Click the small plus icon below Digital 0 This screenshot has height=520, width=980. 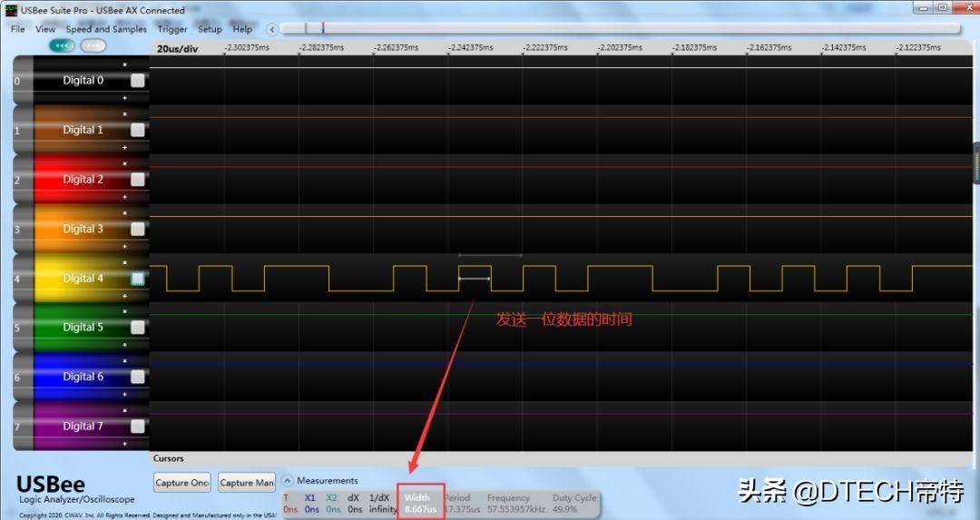click(124, 97)
